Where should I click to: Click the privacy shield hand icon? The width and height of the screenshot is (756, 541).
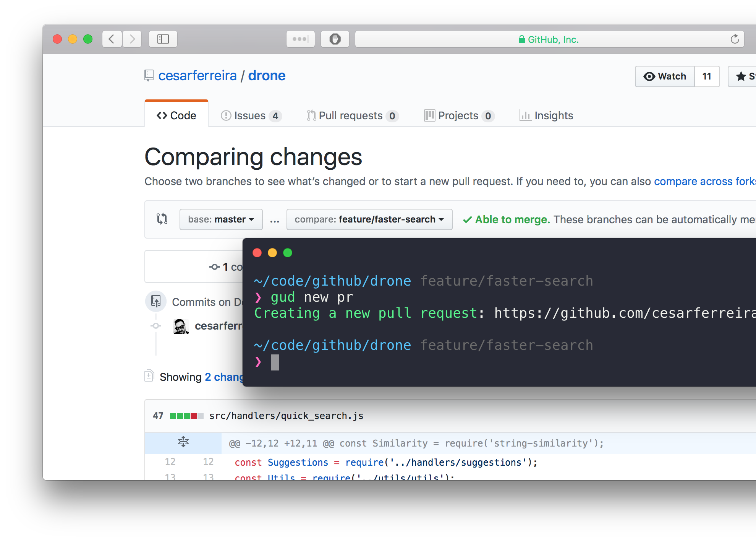(335, 39)
